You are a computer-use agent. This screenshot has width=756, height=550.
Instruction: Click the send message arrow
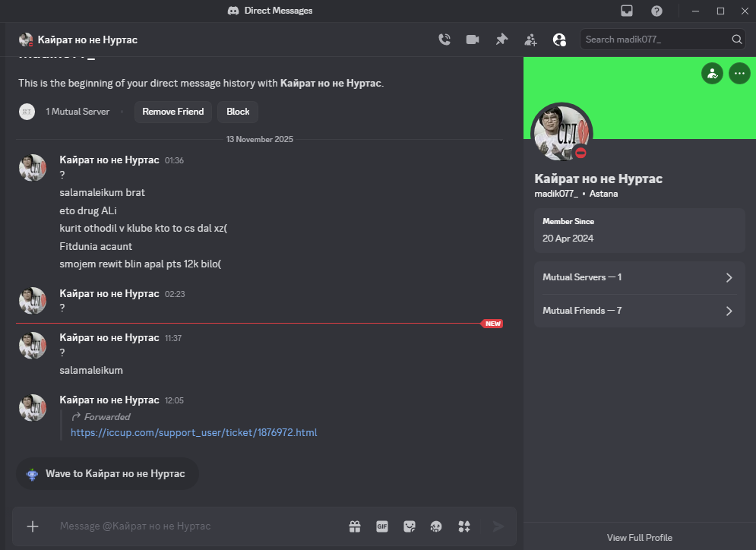pos(498,526)
